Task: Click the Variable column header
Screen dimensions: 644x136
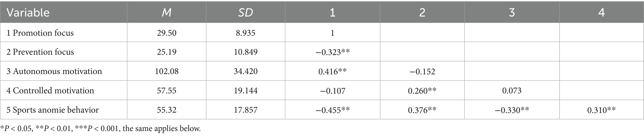Action: [x=28, y=12]
